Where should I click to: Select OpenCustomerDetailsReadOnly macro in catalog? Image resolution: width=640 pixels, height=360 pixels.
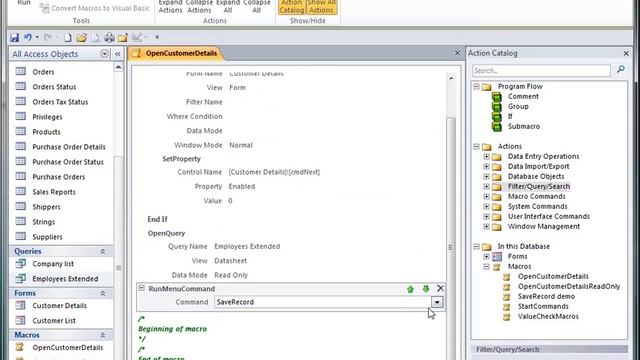pyautogui.click(x=569, y=287)
